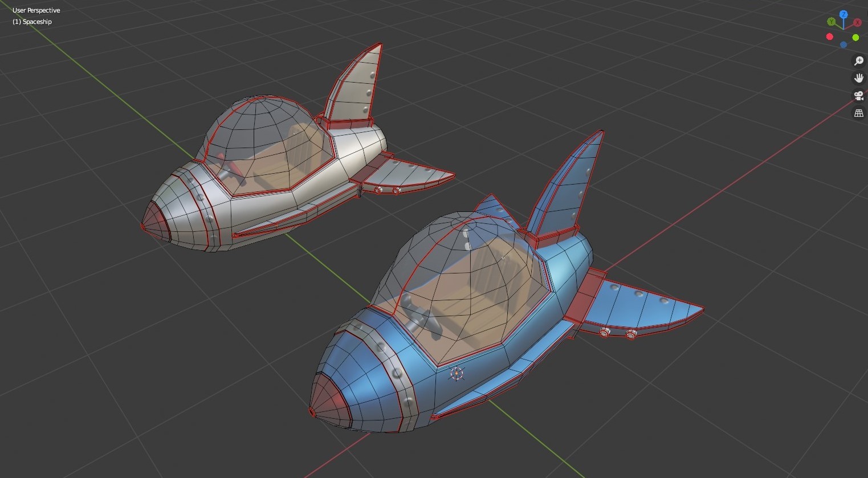This screenshot has width=868, height=478.
Task: Click the green Y axis ball on gizmo
Action: coord(831,22)
